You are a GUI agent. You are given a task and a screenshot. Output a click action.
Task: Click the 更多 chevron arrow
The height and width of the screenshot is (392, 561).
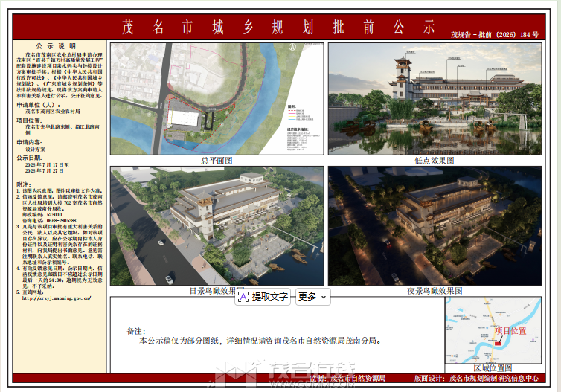[x=324, y=297]
